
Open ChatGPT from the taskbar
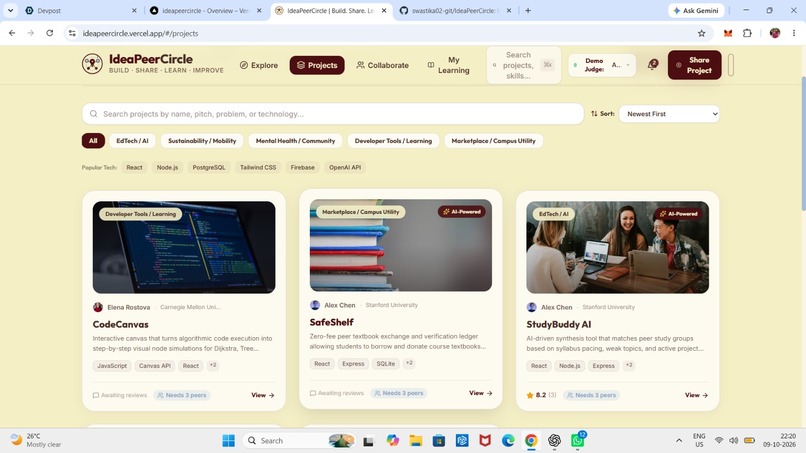click(554, 441)
